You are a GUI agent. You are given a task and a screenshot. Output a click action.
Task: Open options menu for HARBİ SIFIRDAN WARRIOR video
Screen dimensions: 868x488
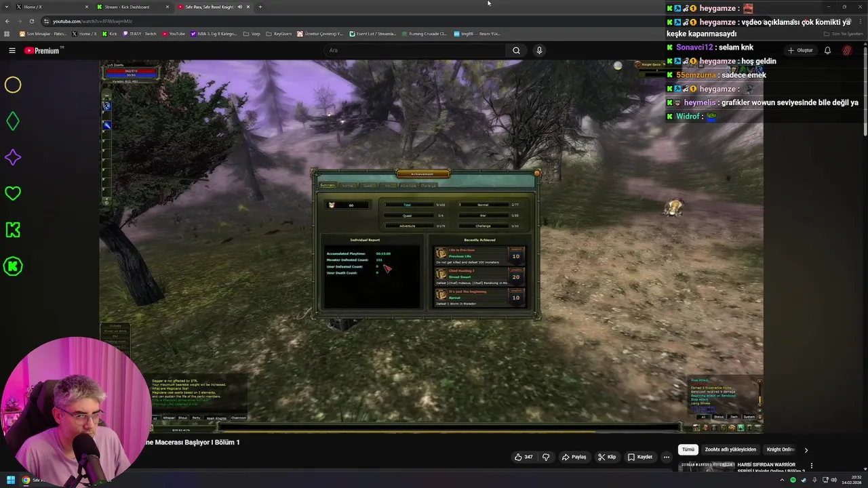coord(811,466)
